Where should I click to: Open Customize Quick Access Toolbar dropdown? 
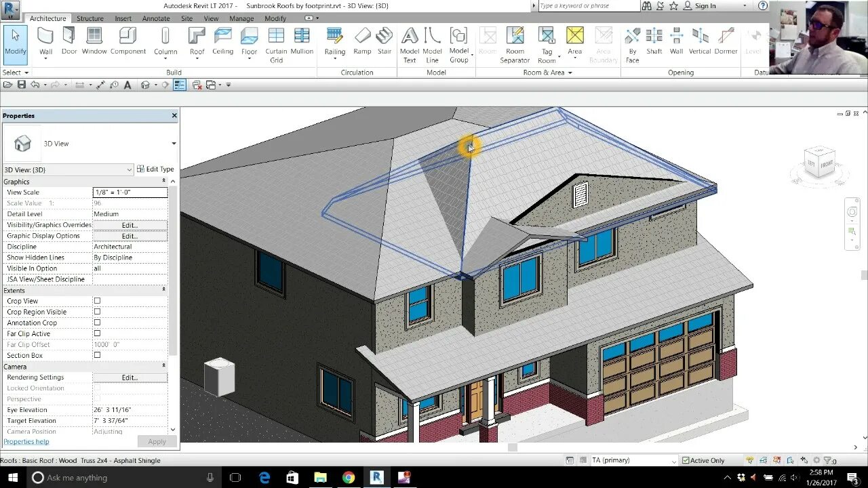coord(229,85)
